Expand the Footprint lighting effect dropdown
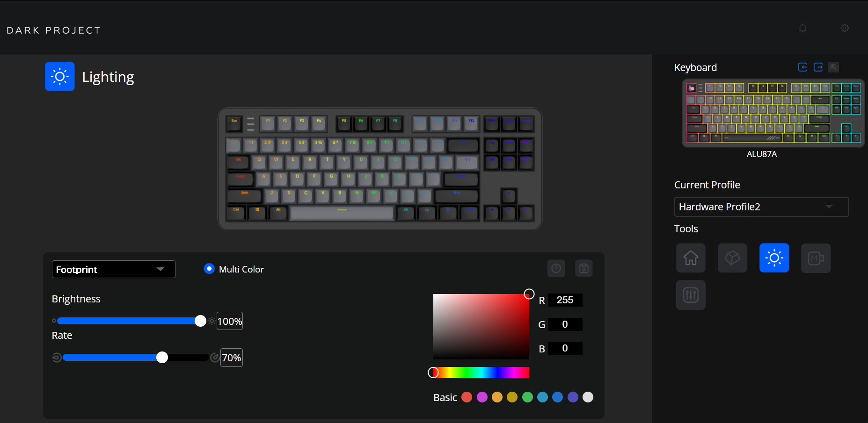Image resolution: width=868 pixels, height=423 pixels. pos(114,269)
